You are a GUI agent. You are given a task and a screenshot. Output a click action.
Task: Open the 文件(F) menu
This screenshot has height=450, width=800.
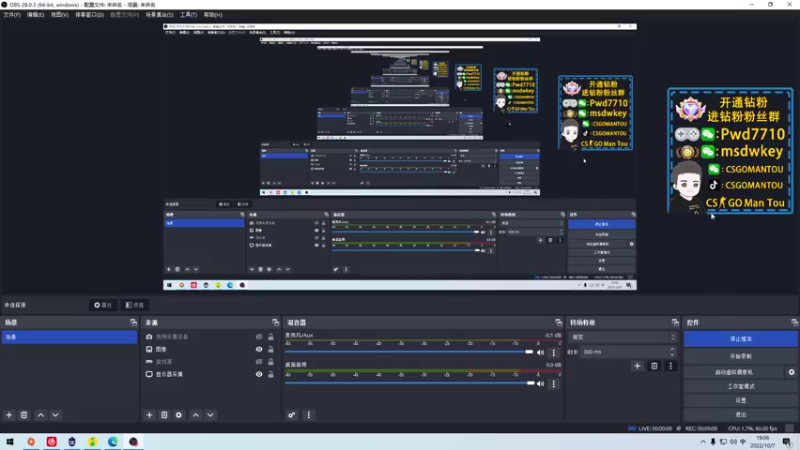pyautogui.click(x=12, y=15)
